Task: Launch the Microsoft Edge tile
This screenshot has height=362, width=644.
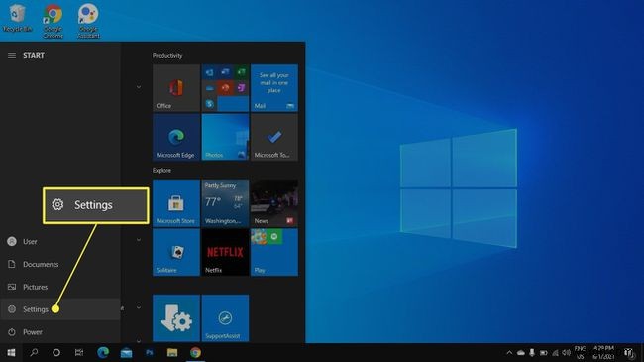Action: click(176, 137)
